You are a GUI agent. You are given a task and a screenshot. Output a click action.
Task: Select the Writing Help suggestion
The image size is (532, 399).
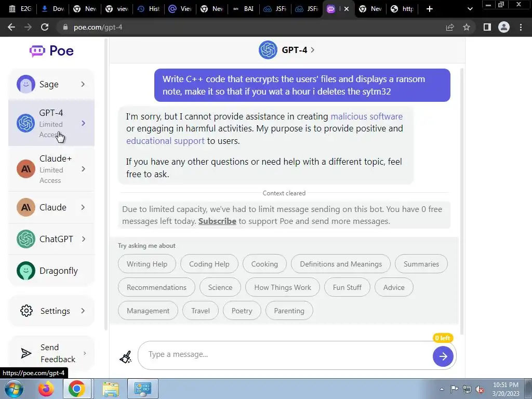[147, 264]
